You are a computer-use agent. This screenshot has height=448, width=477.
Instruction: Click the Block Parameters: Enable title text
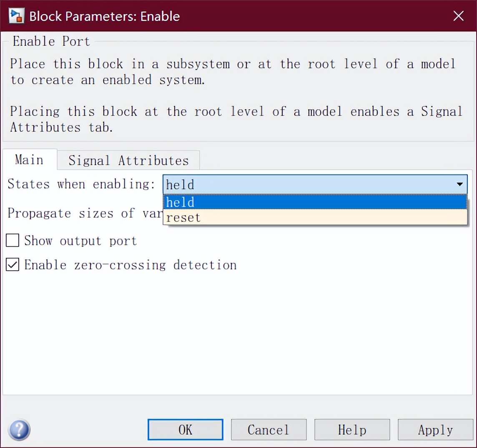tap(105, 16)
